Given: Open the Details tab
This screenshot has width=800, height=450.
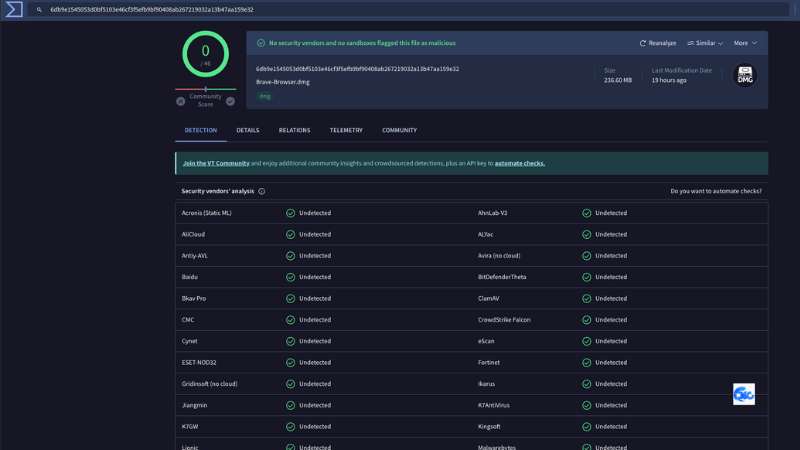Looking at the screenshot, I should [247, 130].
